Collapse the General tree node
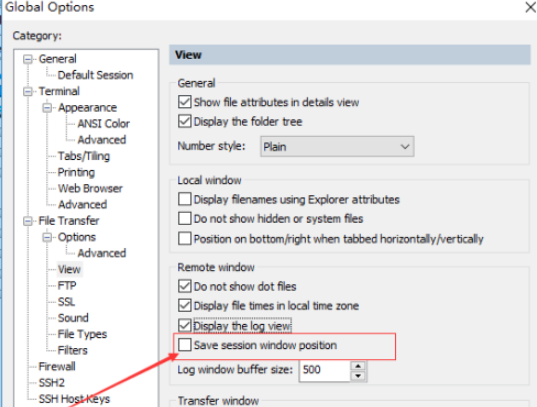 click(28, 60)
